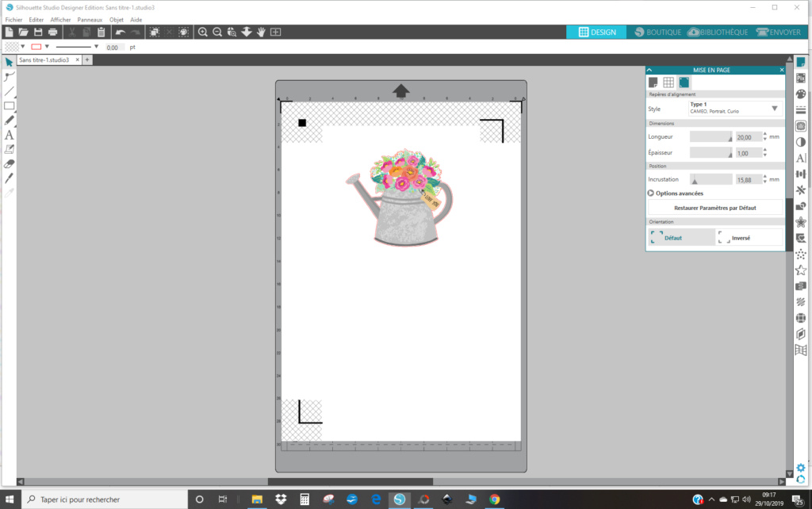Open a file with the folder icon
Screen dimensions: 812x509
tap(23, 32)
